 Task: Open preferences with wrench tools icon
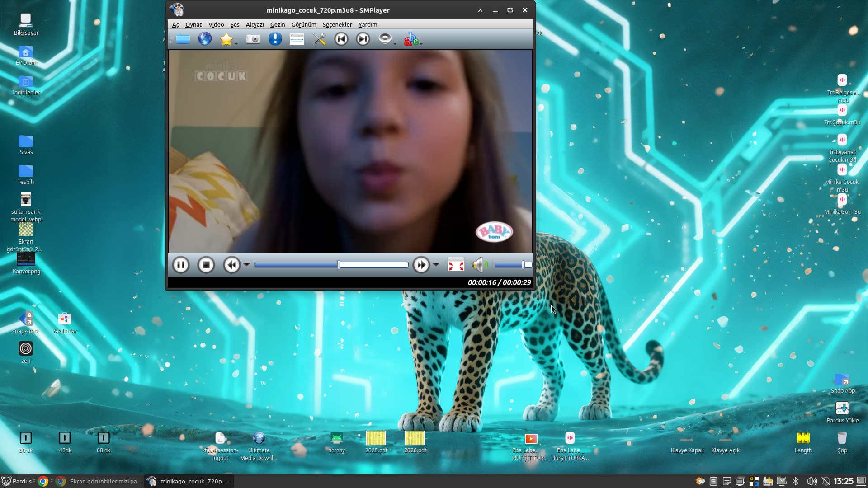click(x=319, y=39)
